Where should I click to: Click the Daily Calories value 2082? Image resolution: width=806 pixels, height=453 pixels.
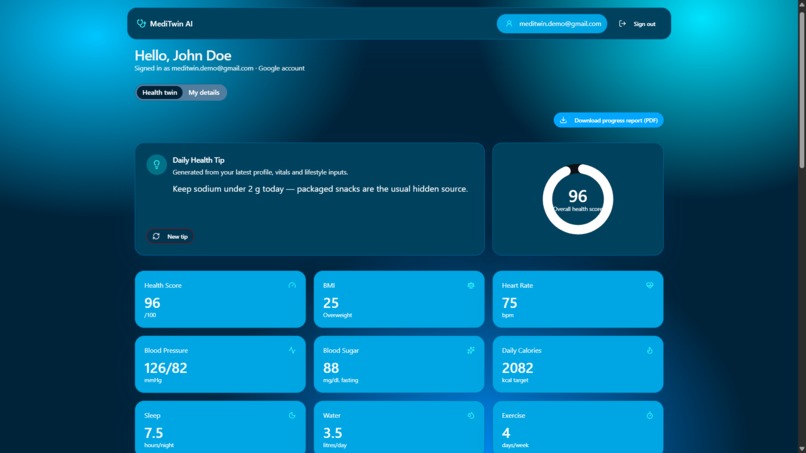point(517,368)
